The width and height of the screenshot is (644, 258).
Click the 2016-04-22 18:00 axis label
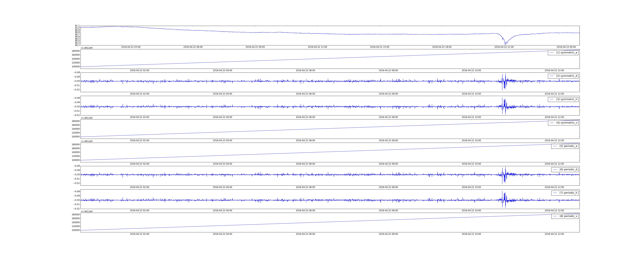point(442,47)
